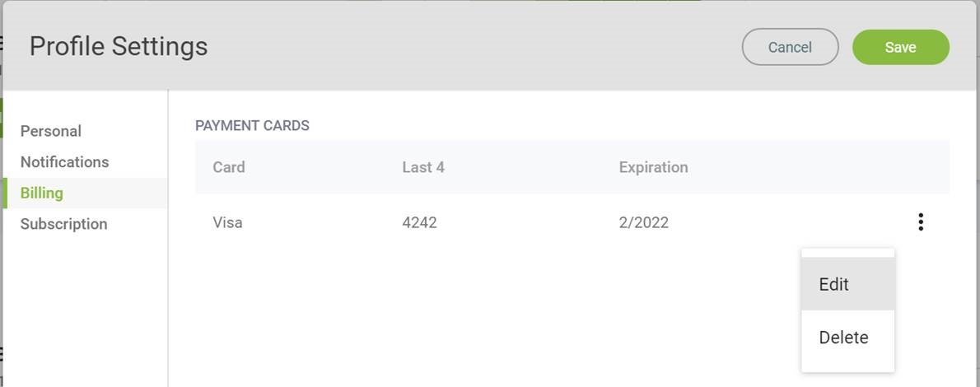Switch to the Personal settings tab
Viewport: 980px width, 387px height.
pyautogui.click(x=50, y=131)
